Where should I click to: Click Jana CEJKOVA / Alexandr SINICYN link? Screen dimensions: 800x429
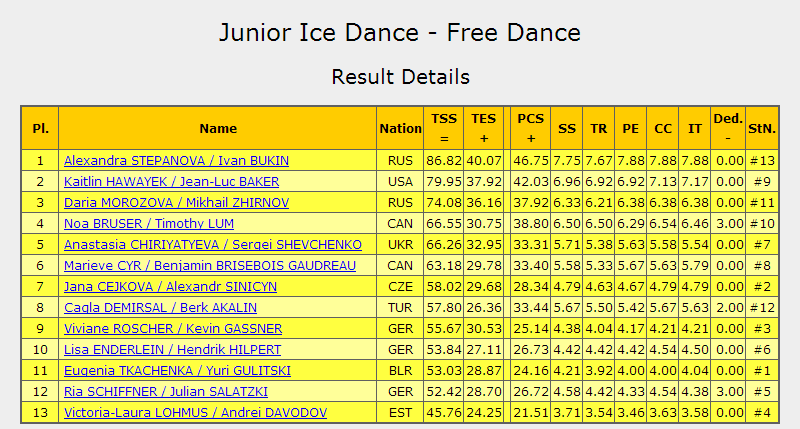(170, 286)
